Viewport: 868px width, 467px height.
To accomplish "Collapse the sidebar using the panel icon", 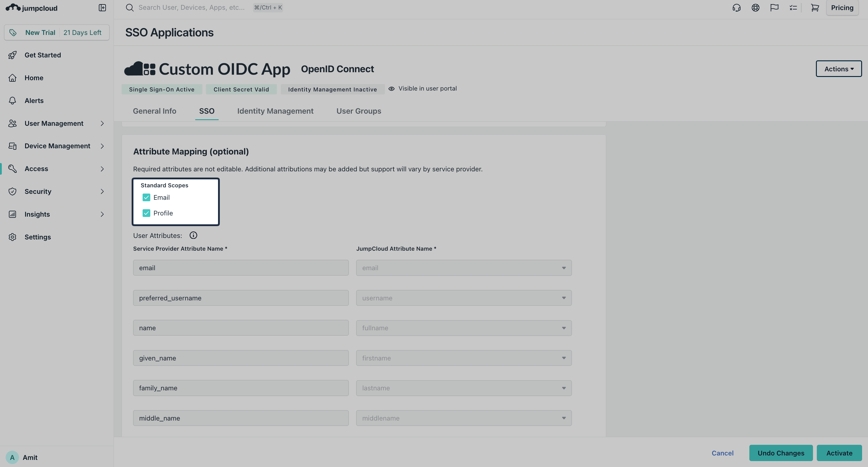I will 102,7.
